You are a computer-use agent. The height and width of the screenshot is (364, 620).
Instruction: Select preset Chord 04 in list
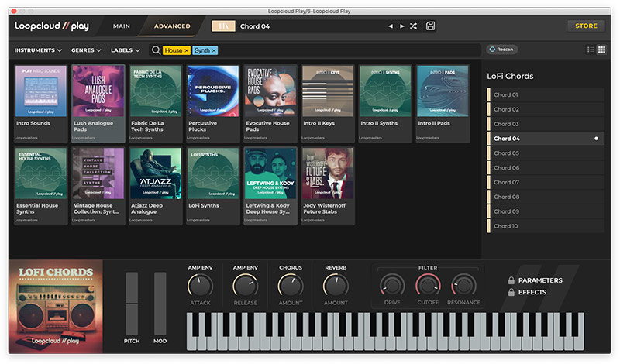click(x=546, y=139)
